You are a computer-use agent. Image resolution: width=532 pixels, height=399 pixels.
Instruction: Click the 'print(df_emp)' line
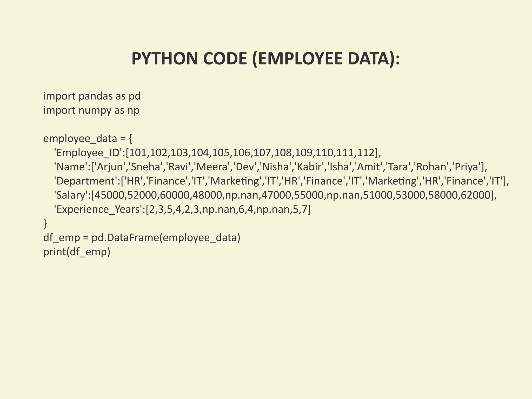tap(77, 252)
